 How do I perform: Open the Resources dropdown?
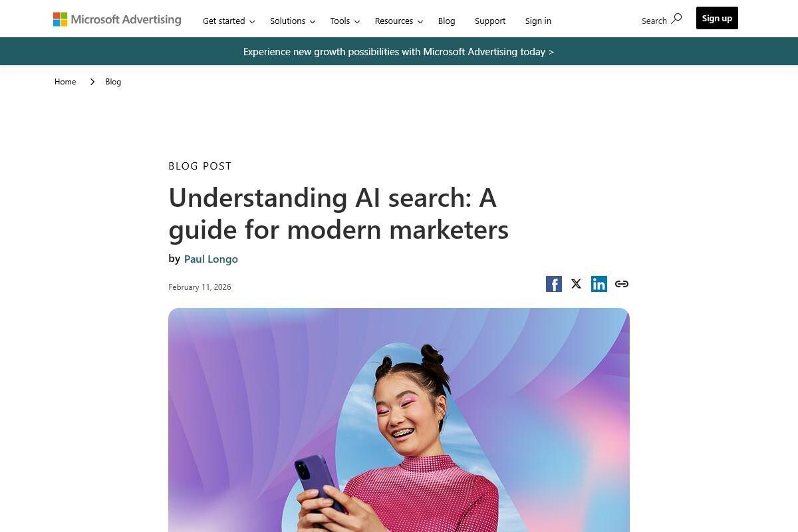[399, 21]
